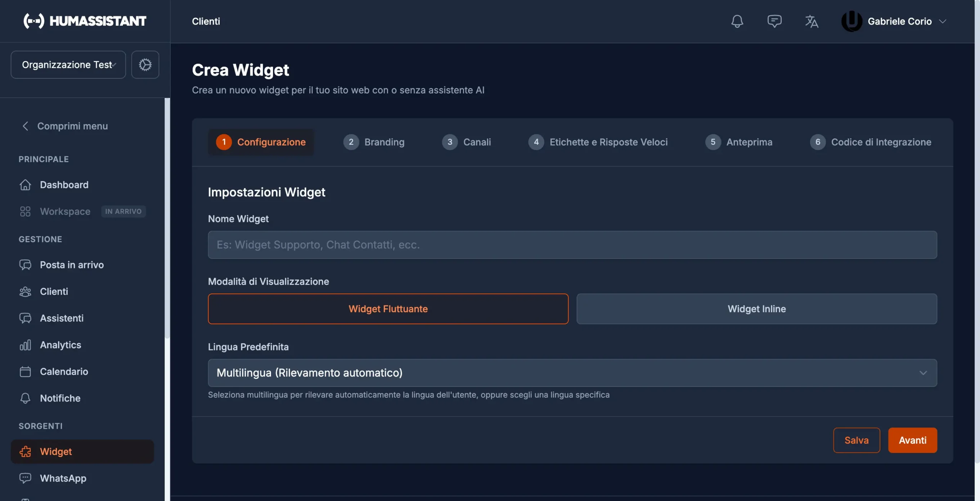The width and height of the screenshot is (980, 501).
Task: Click the language translation icon
Action: (811, 21)
